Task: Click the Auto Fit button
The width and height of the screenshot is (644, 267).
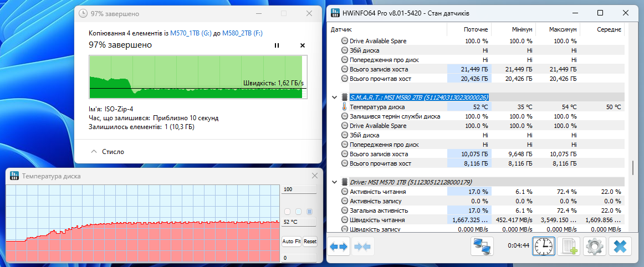Action: (292, 242)
